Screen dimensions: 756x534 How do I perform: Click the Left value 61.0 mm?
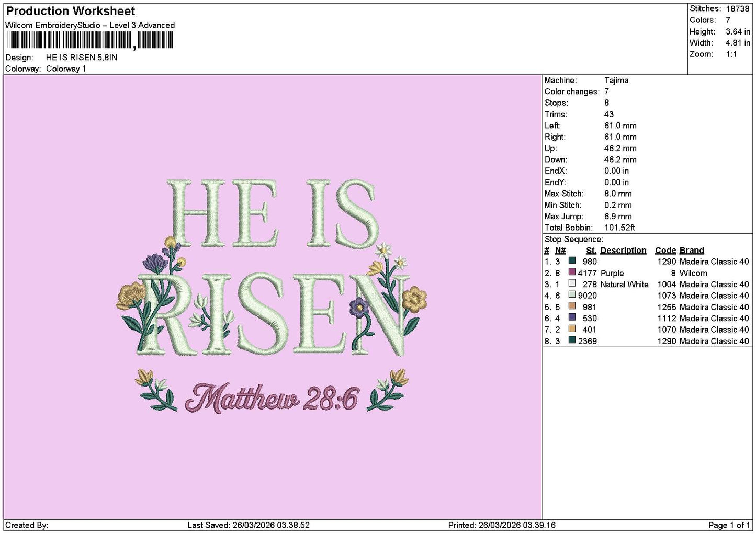click(620, 126)
